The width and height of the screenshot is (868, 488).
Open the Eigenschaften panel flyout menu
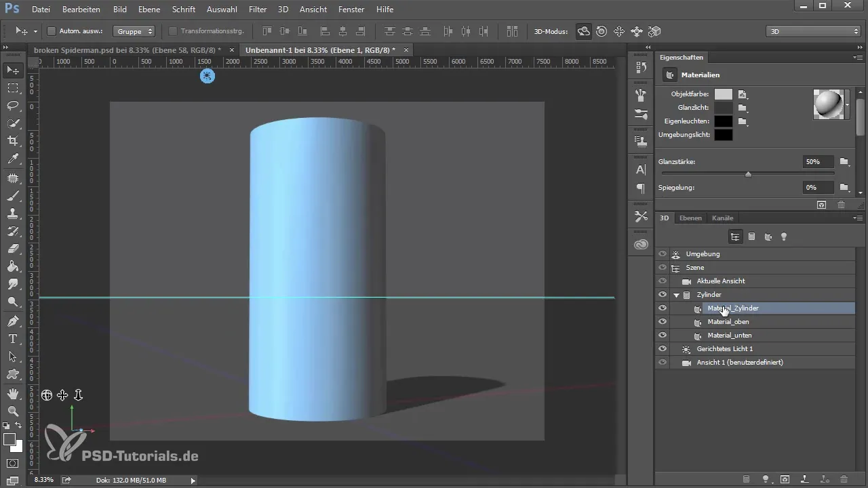(x=858, y=58)
